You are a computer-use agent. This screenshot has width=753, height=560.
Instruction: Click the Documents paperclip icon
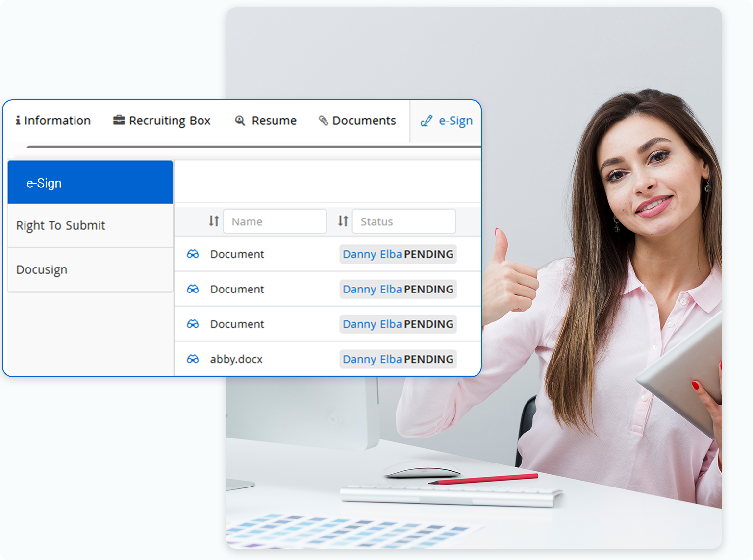(324, 121)
